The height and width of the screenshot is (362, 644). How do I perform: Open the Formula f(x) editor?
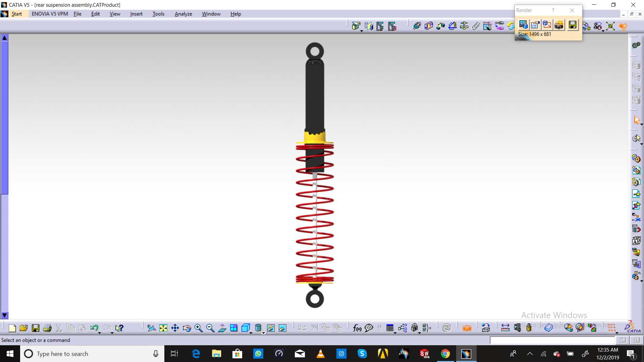coord(357,328)
